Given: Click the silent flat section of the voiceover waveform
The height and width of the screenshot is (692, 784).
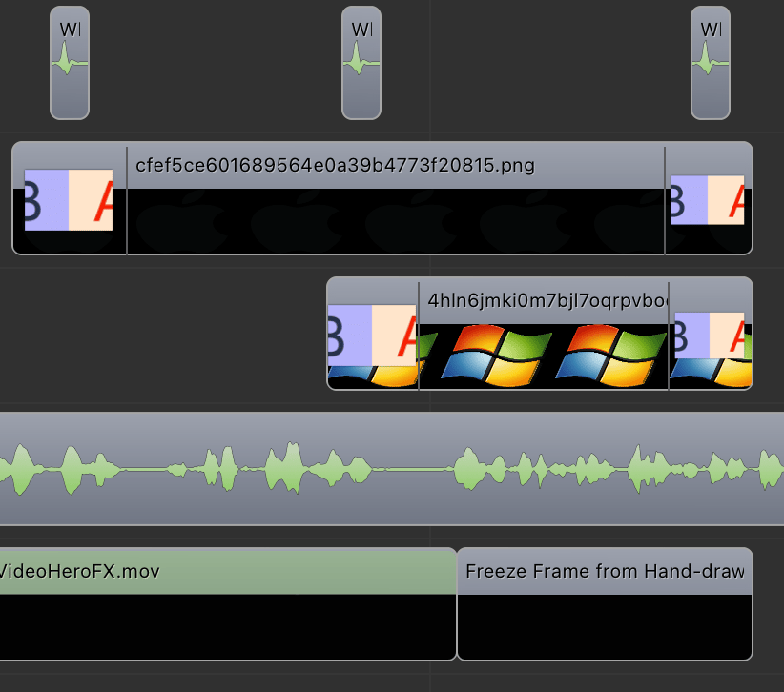Looking at the screenshot, I should pyautogui.click(x=413, y=469).
